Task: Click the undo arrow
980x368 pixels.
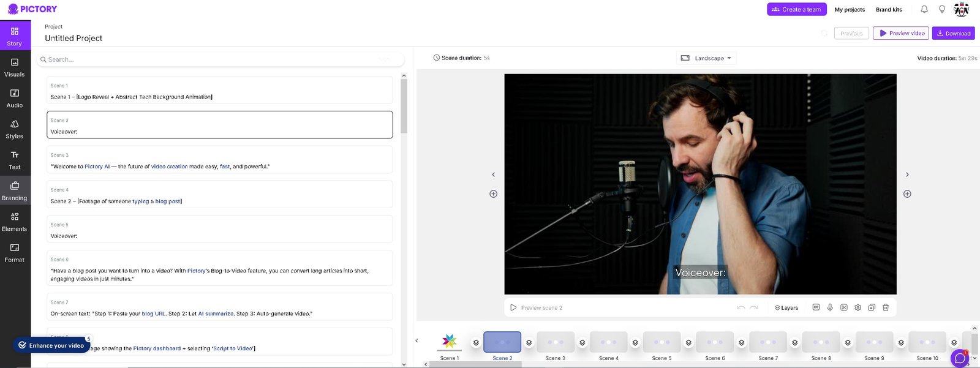Action: coord(741,307)
